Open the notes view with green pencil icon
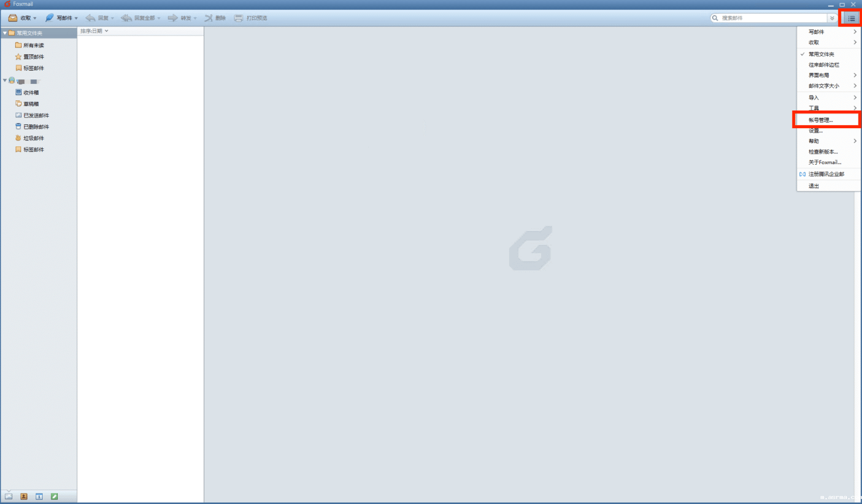This screenshot has width=862, height=504. 54,496
